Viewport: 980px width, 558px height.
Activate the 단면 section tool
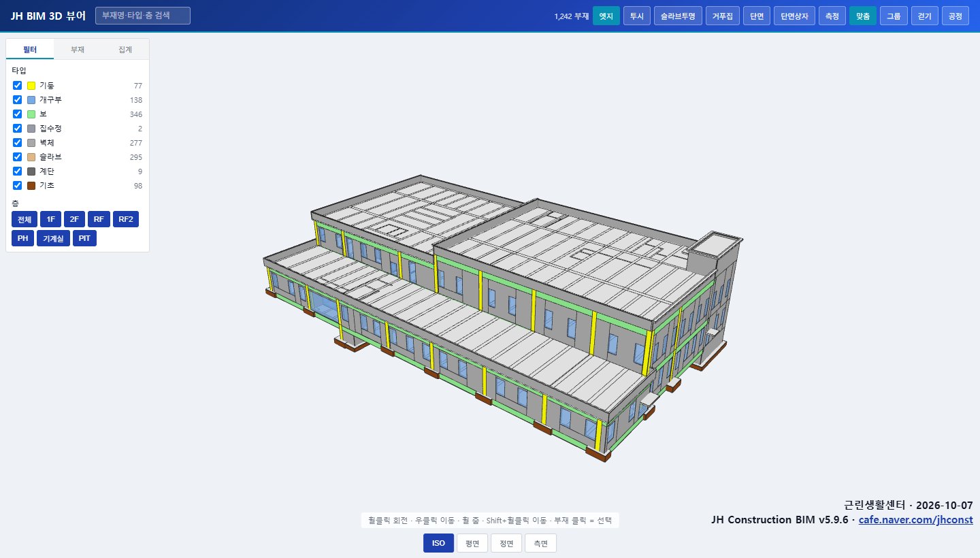[756, 16]
